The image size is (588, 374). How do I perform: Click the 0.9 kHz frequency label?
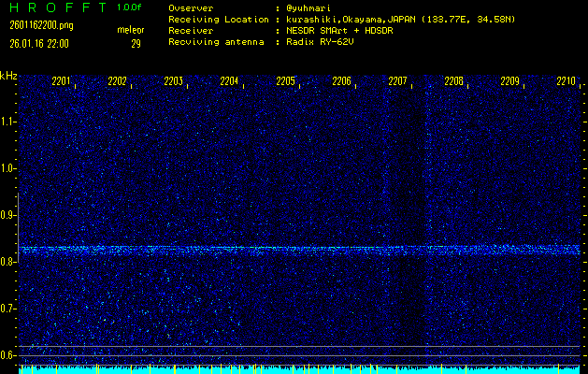point(8,215)
